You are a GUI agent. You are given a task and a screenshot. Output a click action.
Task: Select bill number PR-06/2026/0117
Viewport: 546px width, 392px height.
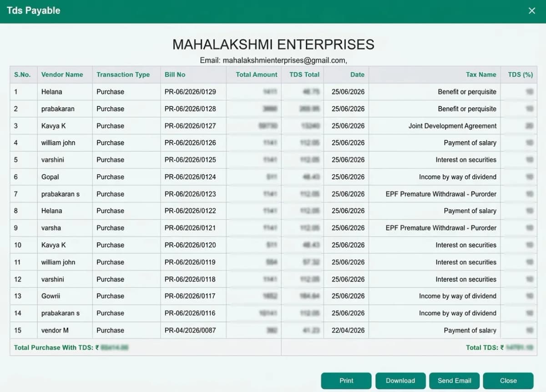click(190, 296)
